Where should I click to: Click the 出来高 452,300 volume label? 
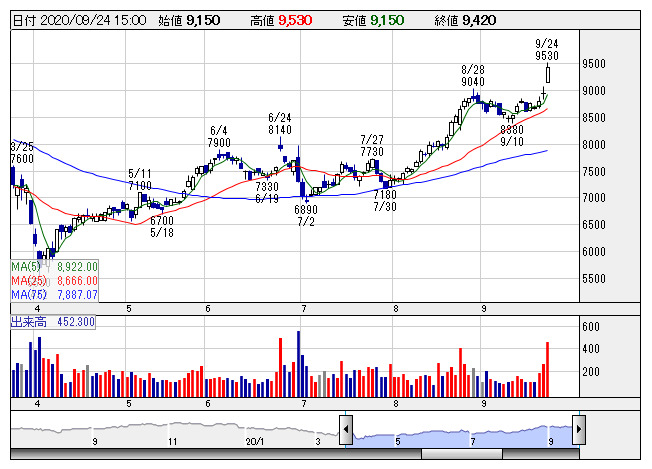click(x=53, y=322)
